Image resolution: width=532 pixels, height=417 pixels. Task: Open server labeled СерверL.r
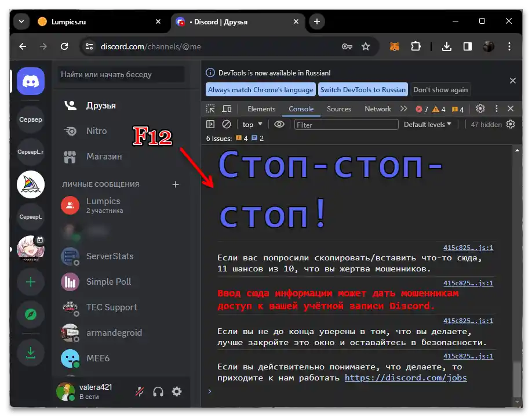tap(31, 152)
